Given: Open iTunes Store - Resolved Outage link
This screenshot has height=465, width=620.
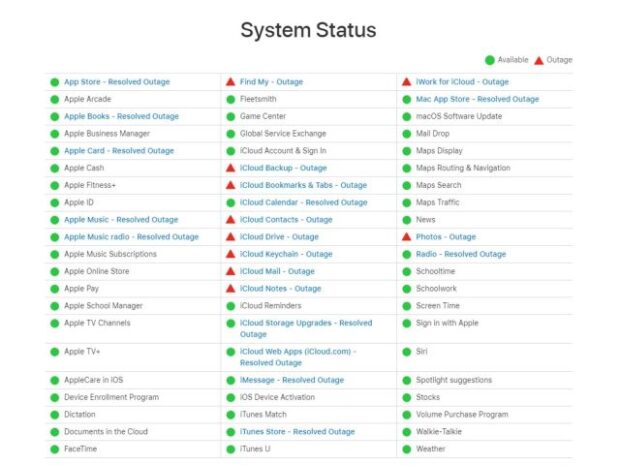Looking at the screenshot, I should 297,432.
